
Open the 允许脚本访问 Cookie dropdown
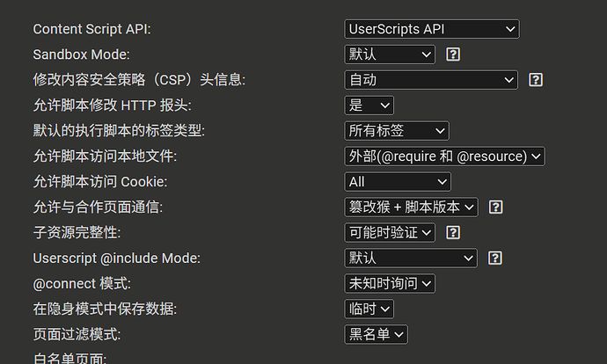(x=397, y=182)
